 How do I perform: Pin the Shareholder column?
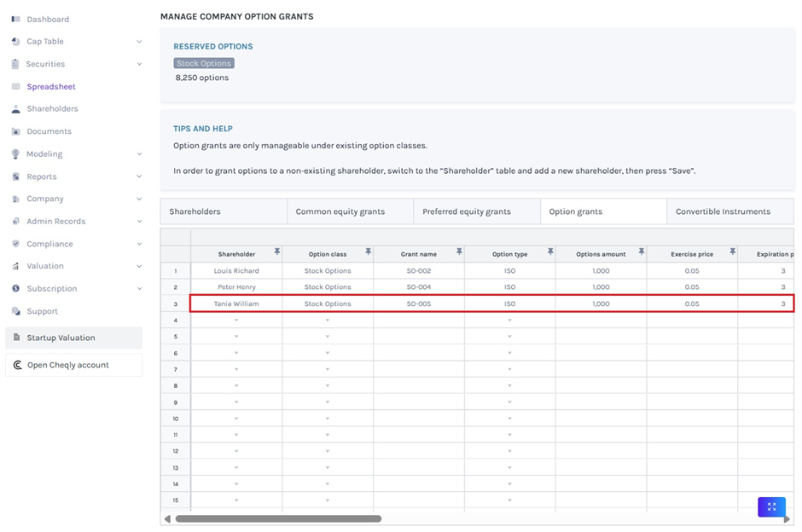click(276, 252)
